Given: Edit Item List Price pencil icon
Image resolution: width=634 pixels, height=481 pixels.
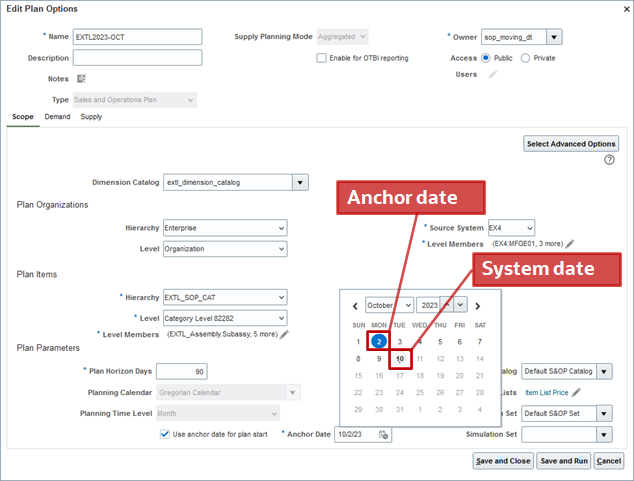Looking at the screenshot, I should (x=577, y=392).
